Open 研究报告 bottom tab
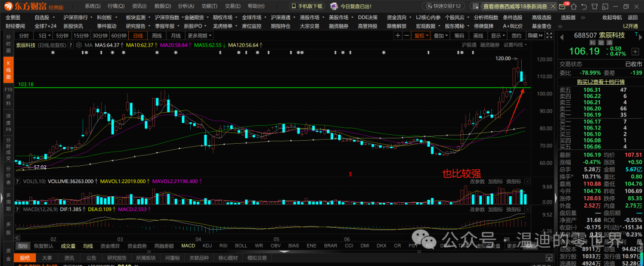This screenshot has height=266, width=644. (117, 258)
